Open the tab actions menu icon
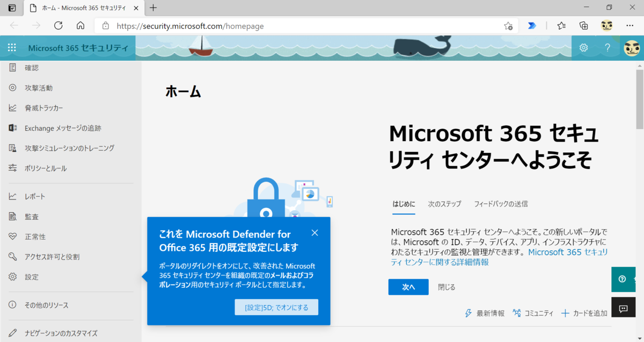 (12, 8)
